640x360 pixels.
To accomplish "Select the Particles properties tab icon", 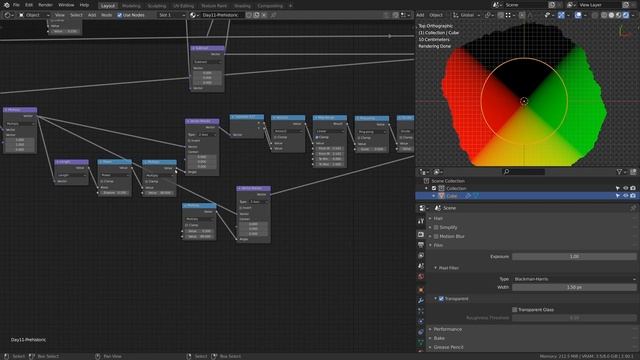I will (421, 311).
